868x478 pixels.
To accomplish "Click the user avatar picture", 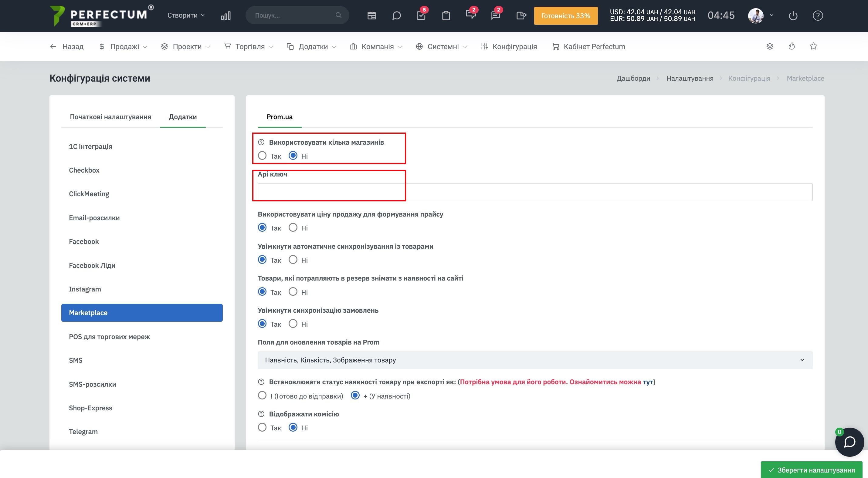I will point(756,15).
